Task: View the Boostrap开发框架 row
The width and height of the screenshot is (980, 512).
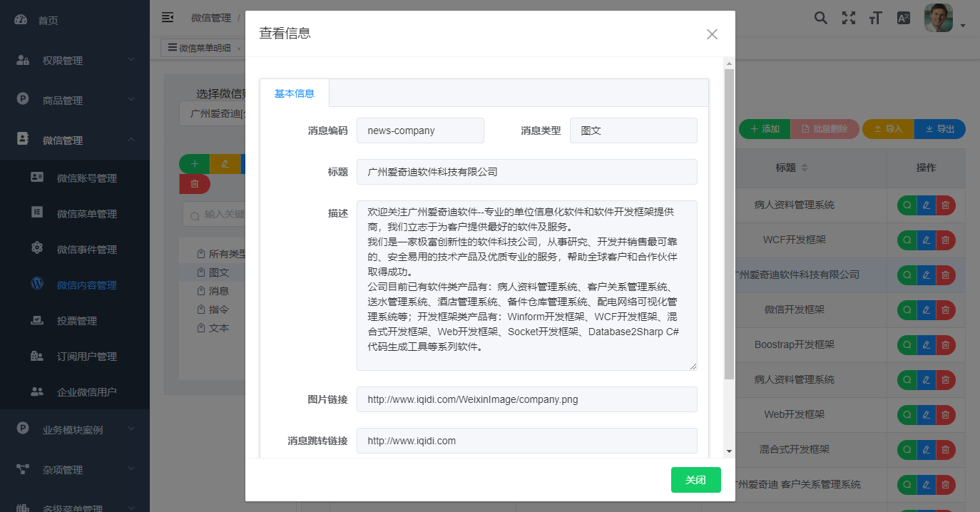Action: (x=907, y=344)
